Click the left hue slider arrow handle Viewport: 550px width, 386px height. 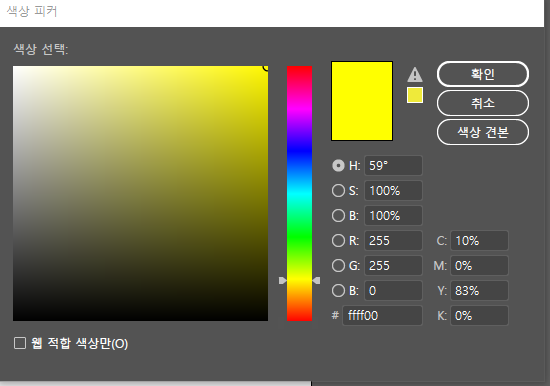click(283, 280)
